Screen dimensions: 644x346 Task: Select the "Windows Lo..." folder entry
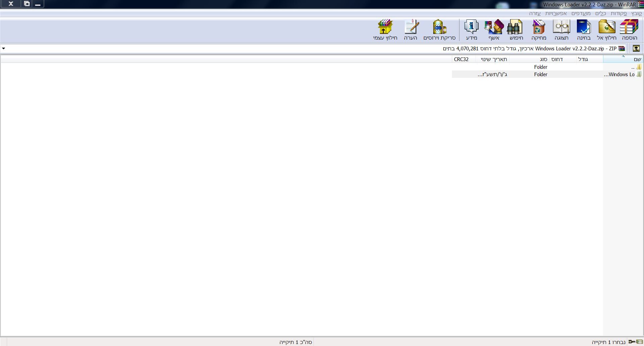pos(623,75)
